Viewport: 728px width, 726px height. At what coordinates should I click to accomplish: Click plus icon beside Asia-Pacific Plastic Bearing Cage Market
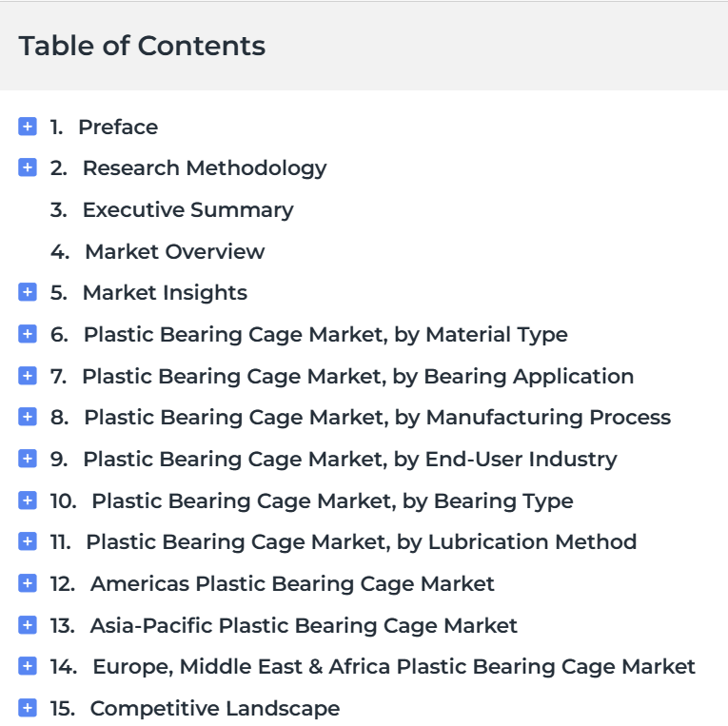28,625
